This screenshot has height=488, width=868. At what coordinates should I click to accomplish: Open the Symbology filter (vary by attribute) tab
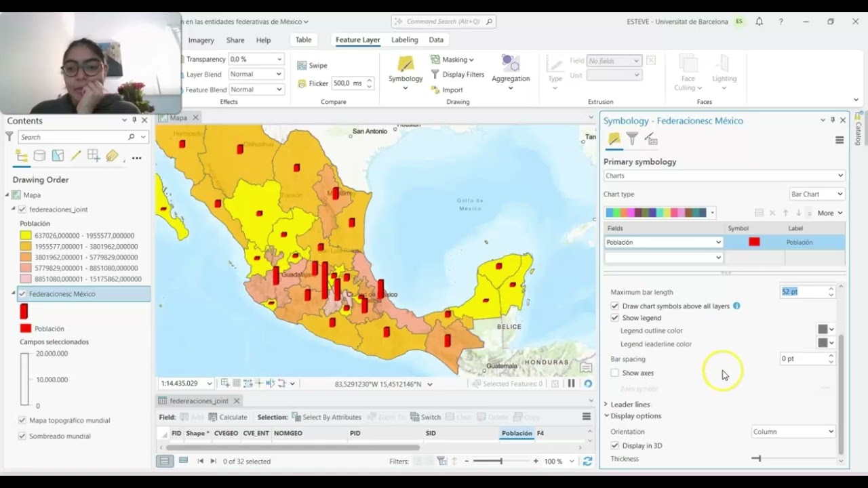pos(632,139)
